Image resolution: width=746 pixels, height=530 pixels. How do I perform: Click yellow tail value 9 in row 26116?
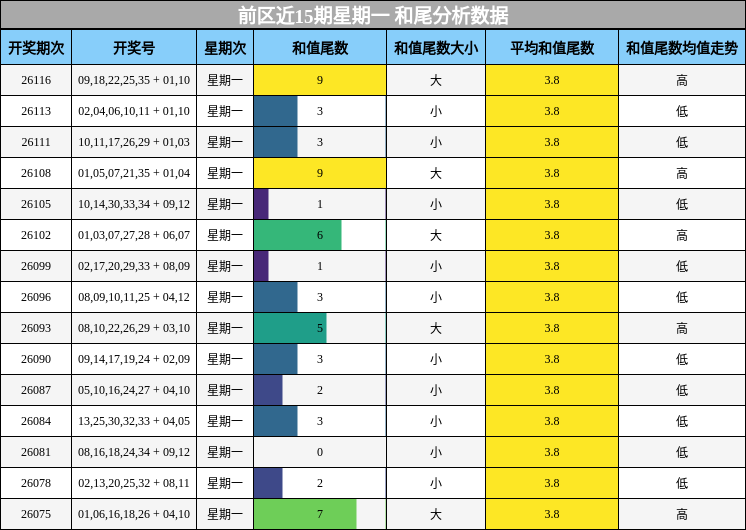[320, 80]
